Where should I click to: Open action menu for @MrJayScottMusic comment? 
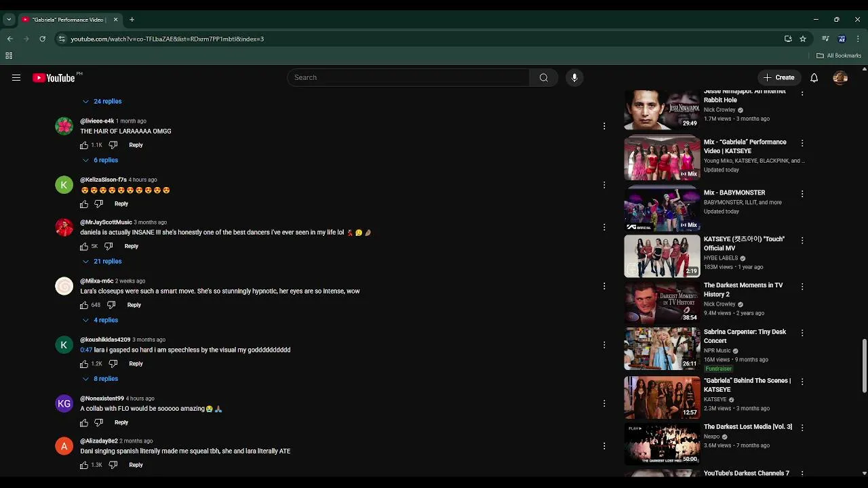click(604, 227)
